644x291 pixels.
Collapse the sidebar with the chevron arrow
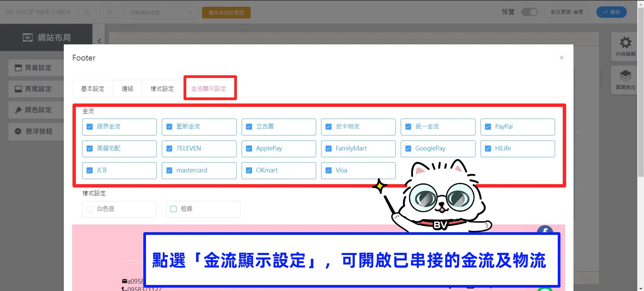[x=99, y=41]
